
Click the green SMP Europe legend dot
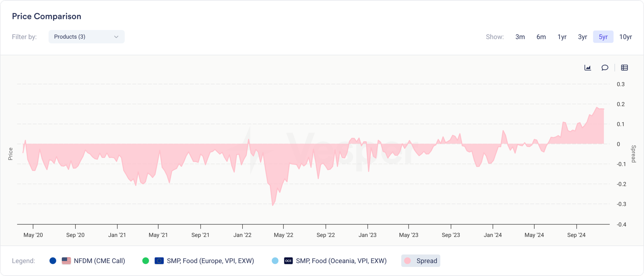click(146, 261)
